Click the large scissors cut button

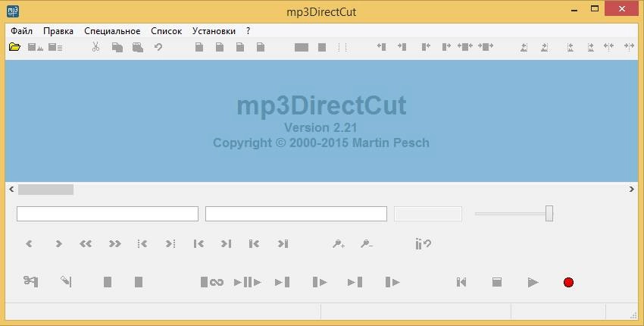(31, 281)
